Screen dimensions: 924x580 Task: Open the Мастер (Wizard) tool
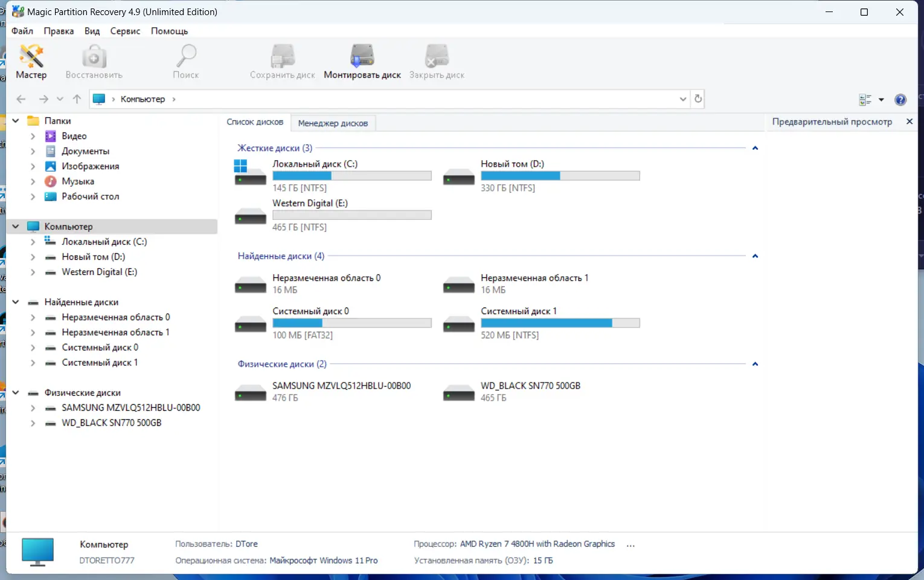click(x=31, y=61)
